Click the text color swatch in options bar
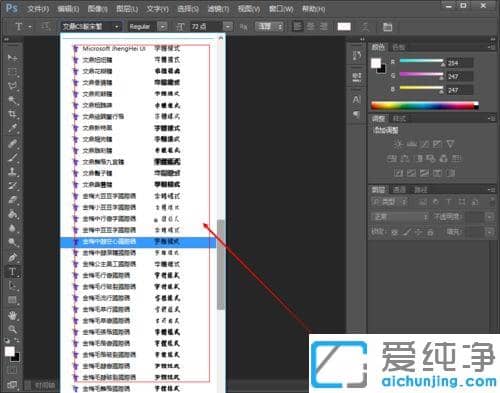 [344, 26]
